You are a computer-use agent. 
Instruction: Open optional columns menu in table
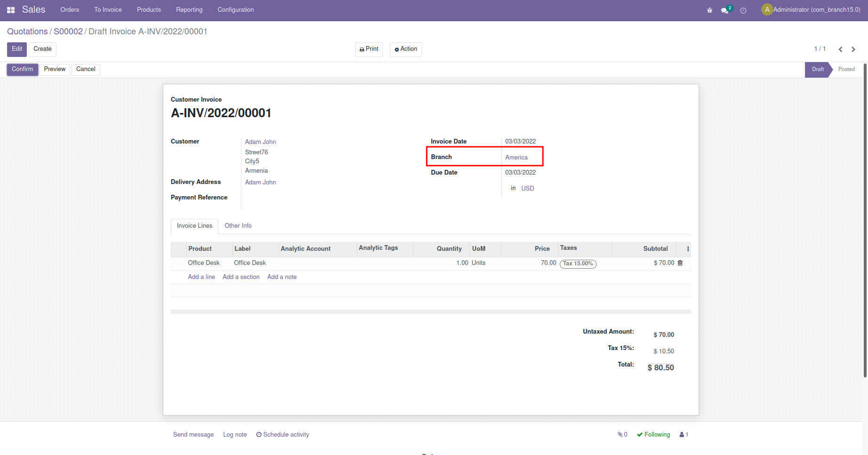click(688, 249)
